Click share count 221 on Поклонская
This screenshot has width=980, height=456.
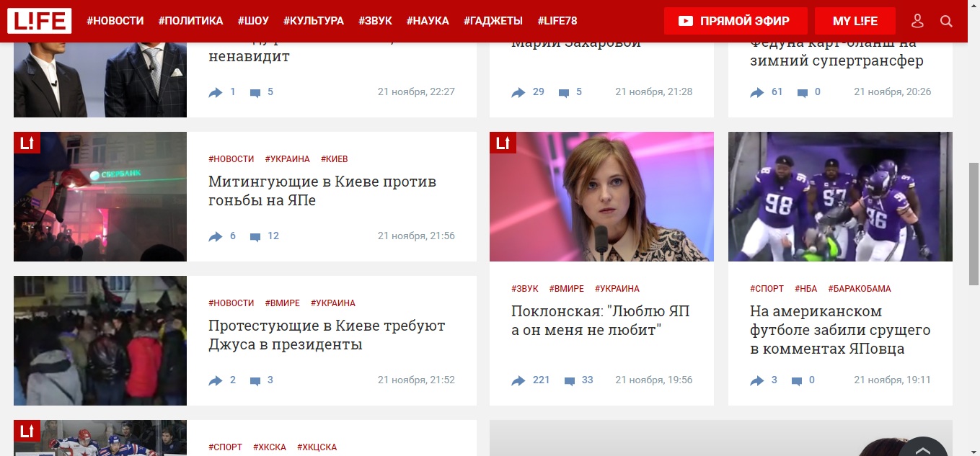point(541,380)
